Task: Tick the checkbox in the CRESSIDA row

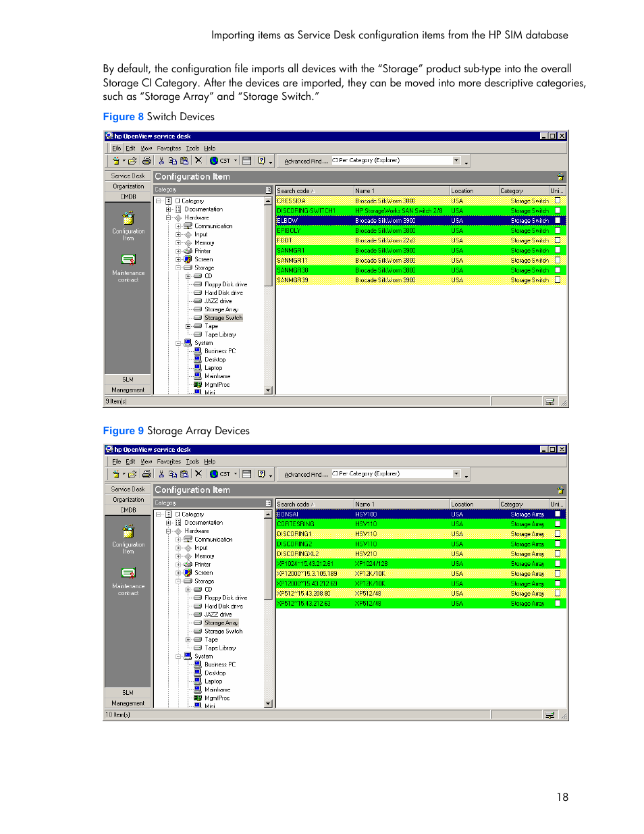Action: (x=558, y=201)
